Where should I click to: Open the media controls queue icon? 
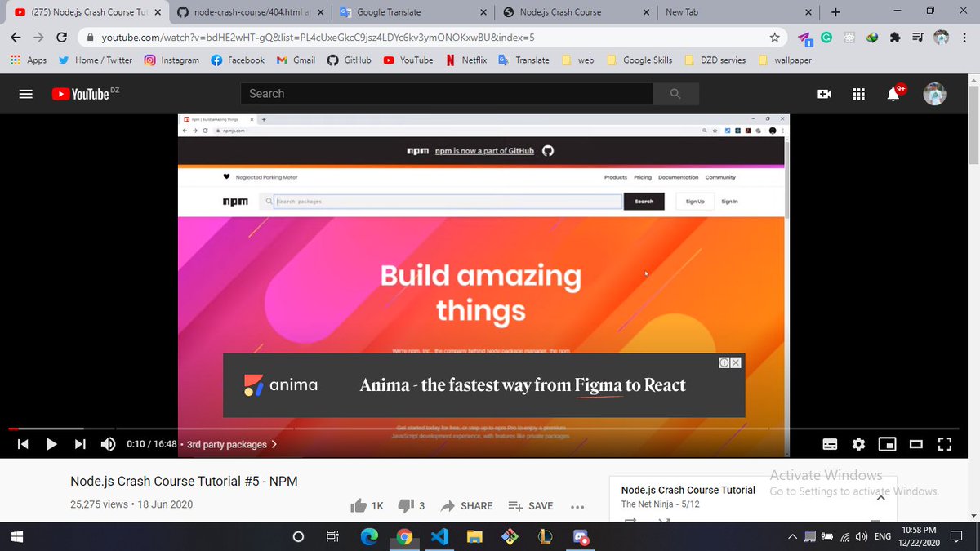(x=919, y=37)
